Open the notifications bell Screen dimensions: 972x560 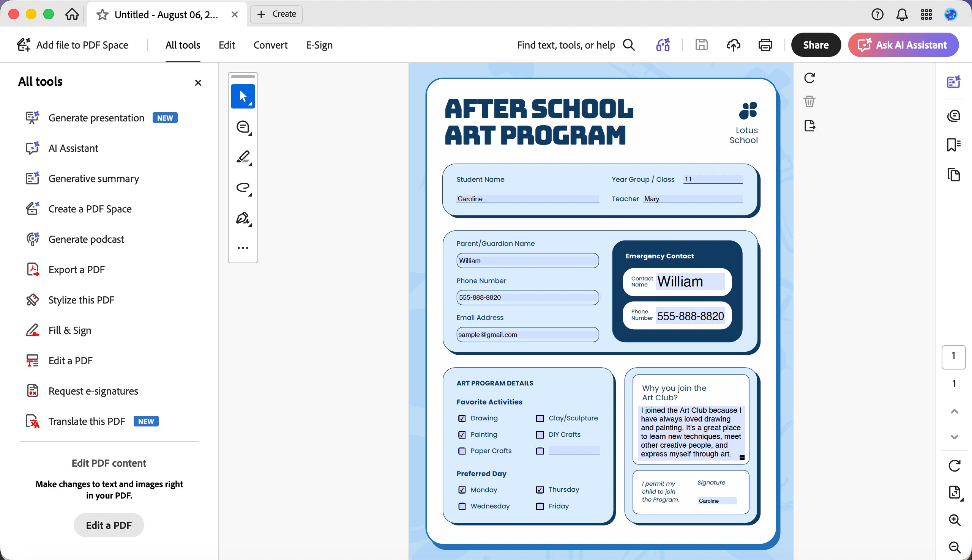(902, 15)
